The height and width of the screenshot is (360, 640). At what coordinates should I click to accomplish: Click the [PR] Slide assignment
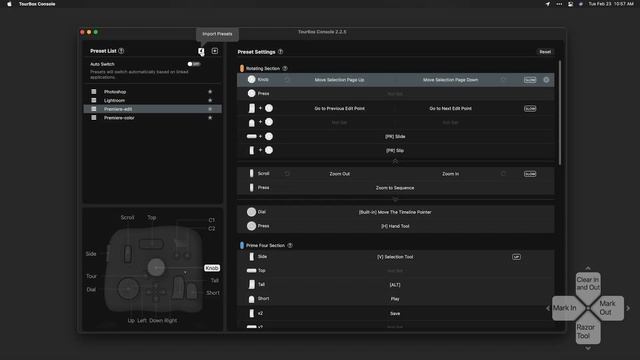coord(395,136)
